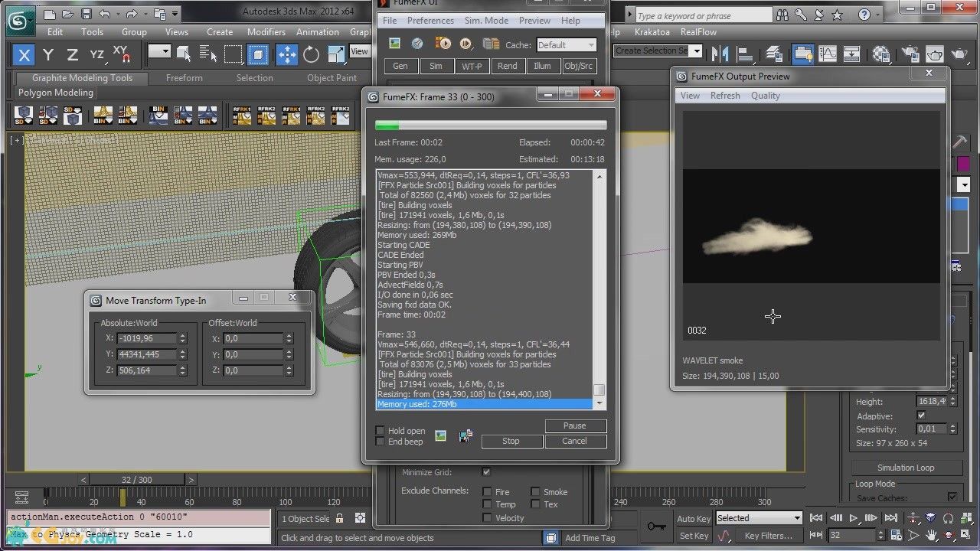Image resolution: width=980 pixels, height=551 pixels.
Task: Enable the Hold open checkbox
Action: 381,431
